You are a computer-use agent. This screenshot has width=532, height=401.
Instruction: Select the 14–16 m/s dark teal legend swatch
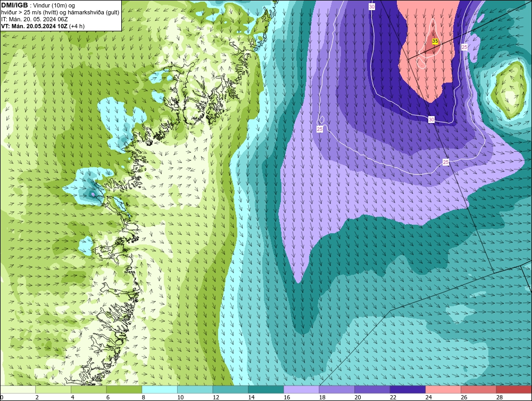point(266,389)
